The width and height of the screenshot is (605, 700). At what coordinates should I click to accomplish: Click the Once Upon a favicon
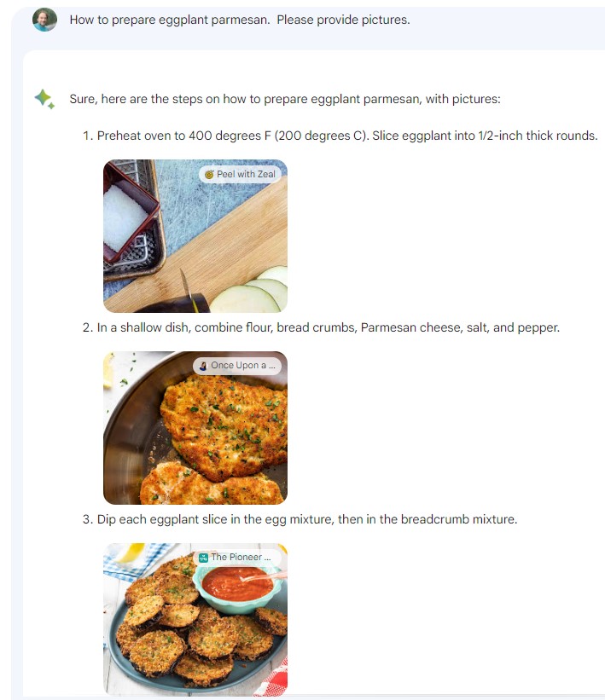click(x=203, y=366)
